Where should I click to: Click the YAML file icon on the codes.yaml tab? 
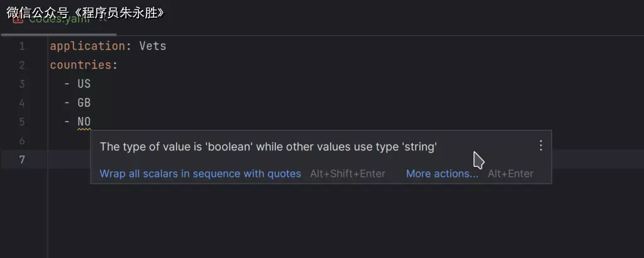click(x=17, y=19)
